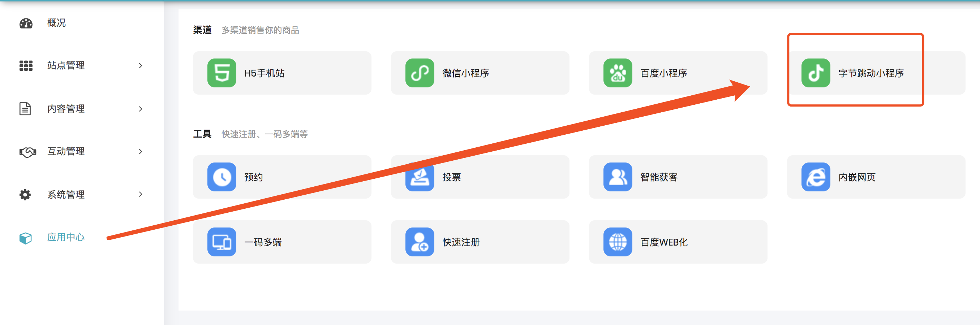
Task: Open the 微信小程序 mini program icon
Action: pyautogui.click(x=420, y=73)
